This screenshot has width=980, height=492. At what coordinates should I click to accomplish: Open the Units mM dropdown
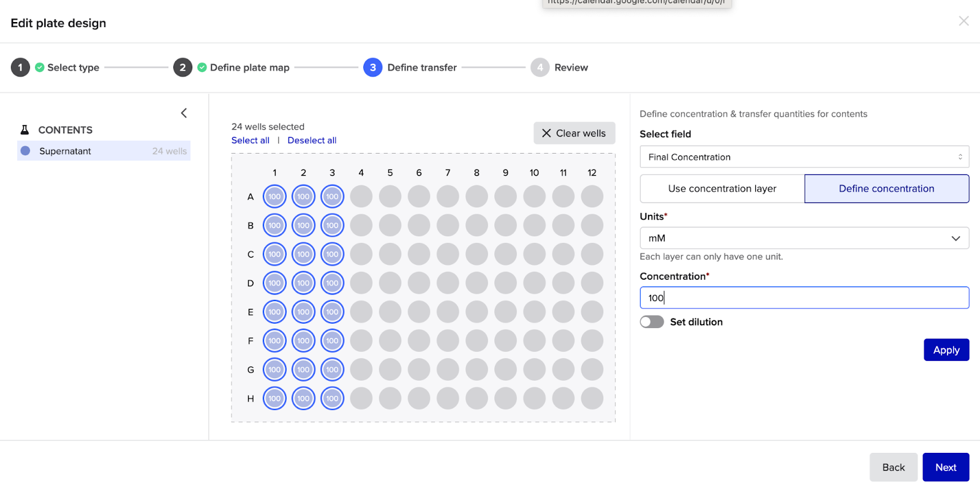804,238
